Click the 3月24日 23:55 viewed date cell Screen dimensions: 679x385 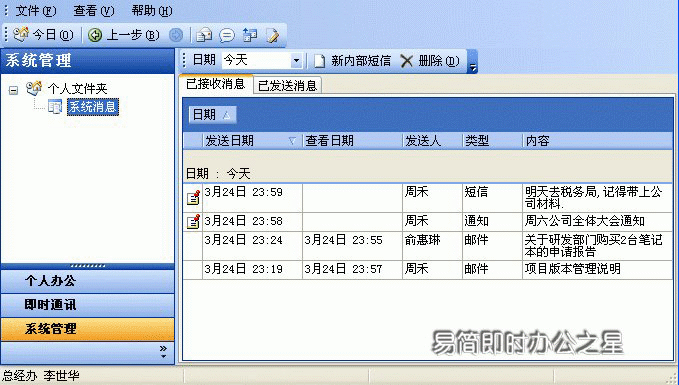click(352, 246)
